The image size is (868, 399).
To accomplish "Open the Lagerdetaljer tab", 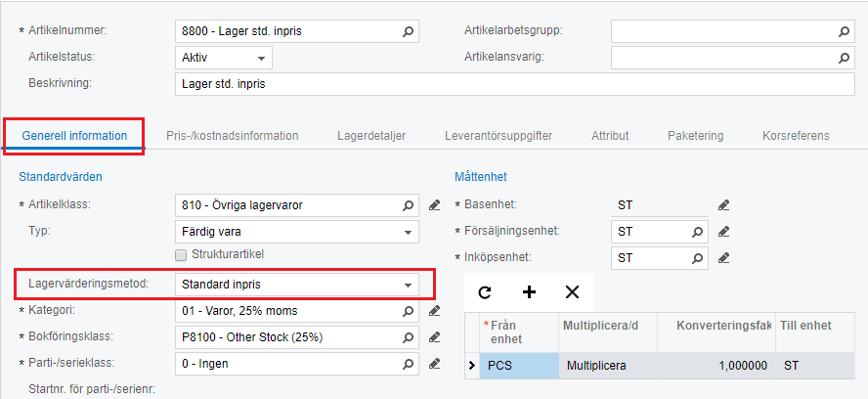I will [x=371, y=136].
